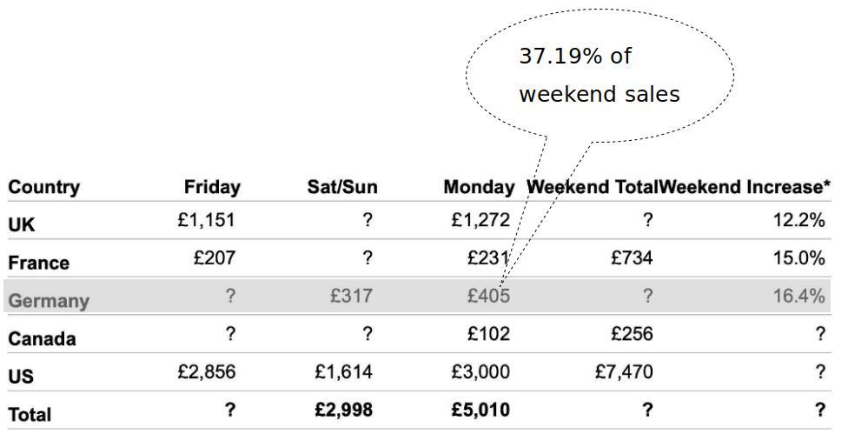Select the highlighted Germany row label

[49, 301]
